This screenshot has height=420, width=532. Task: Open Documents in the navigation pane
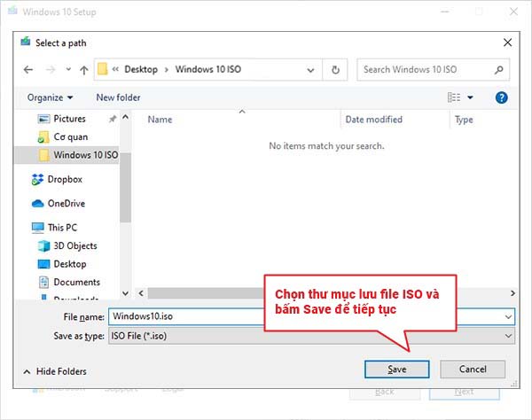tap(76, 282)
